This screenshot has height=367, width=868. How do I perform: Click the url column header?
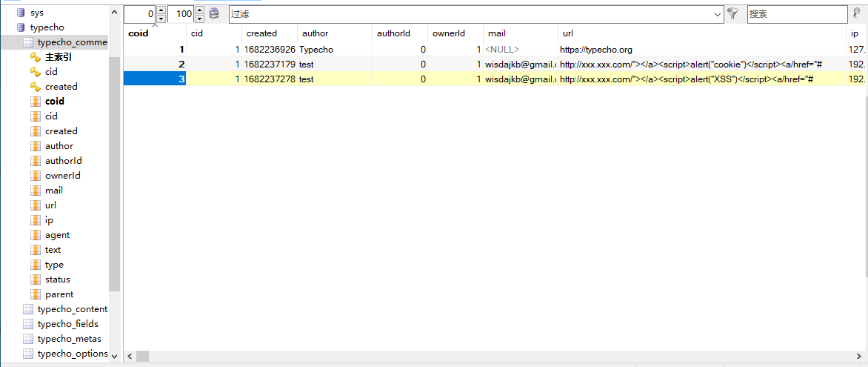(x=703, y=33)
